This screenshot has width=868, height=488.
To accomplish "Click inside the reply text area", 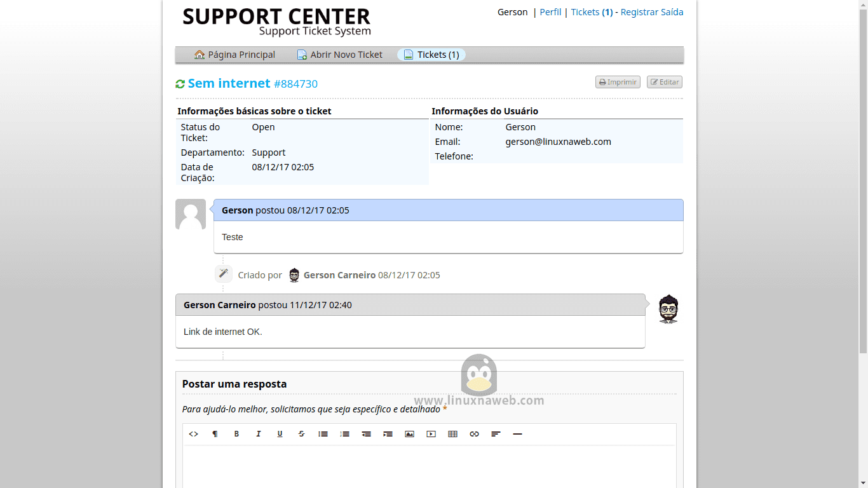I will pyautogui.click(x=429, y=467).
